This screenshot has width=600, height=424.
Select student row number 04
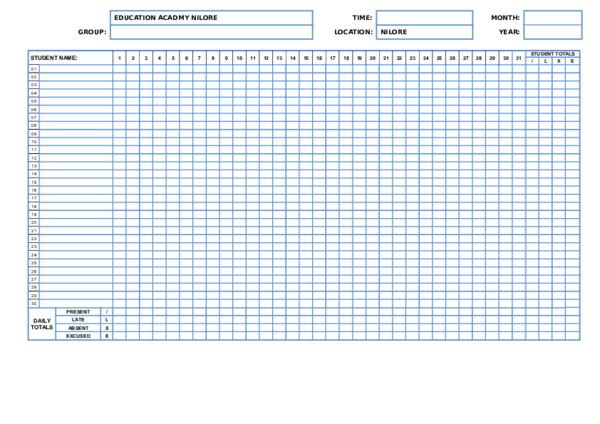(x=34, y=93)
